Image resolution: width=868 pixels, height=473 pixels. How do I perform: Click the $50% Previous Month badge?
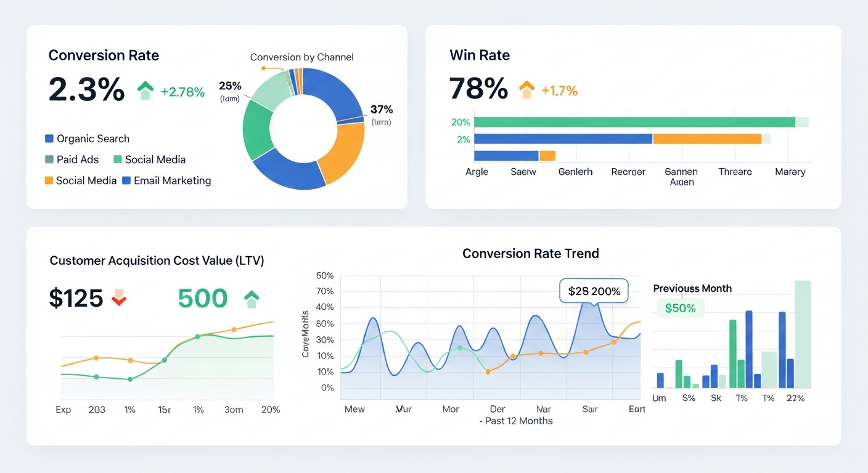(679, 308)
